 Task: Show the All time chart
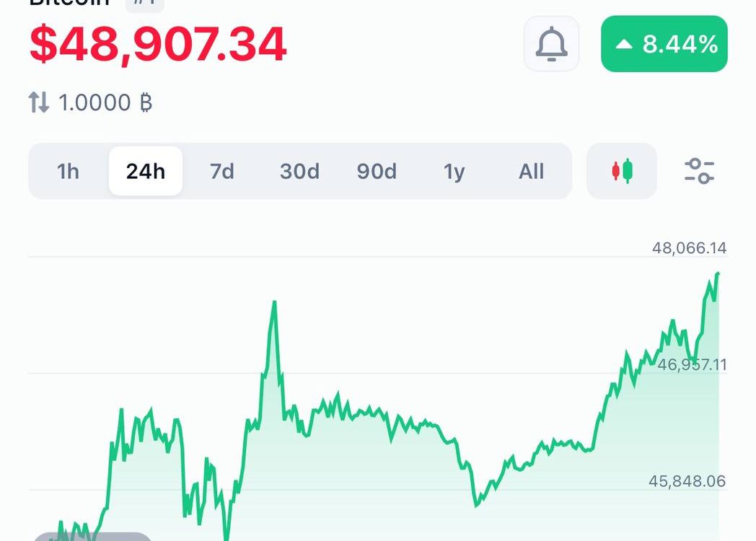531,171
